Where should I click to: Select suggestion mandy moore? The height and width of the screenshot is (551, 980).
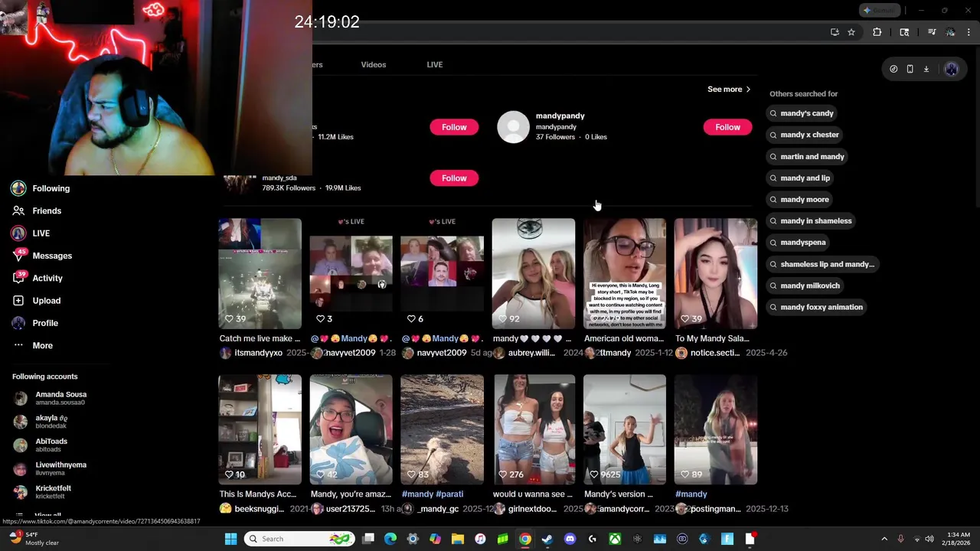pos(799,199)
